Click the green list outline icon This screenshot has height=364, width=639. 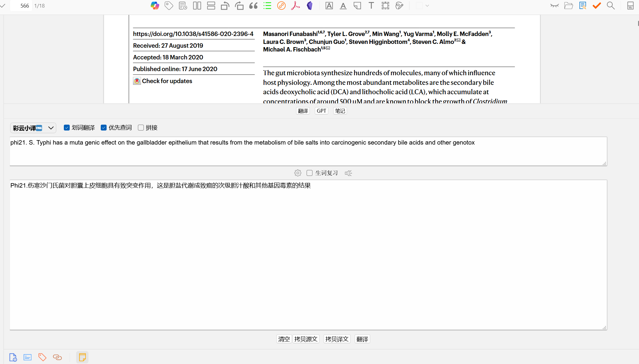267,6
